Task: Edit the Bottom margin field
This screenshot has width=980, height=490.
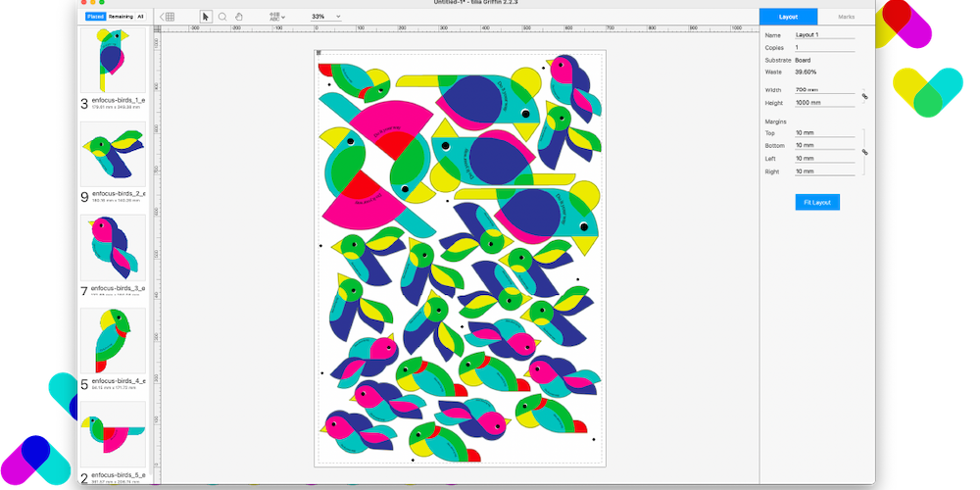Action: [824, 146]
